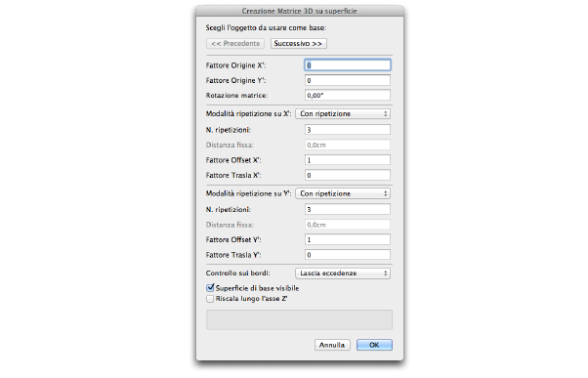Enable Riscala lungo l'asse Z' checkbox
588x378 pixels.
point(210,299)
